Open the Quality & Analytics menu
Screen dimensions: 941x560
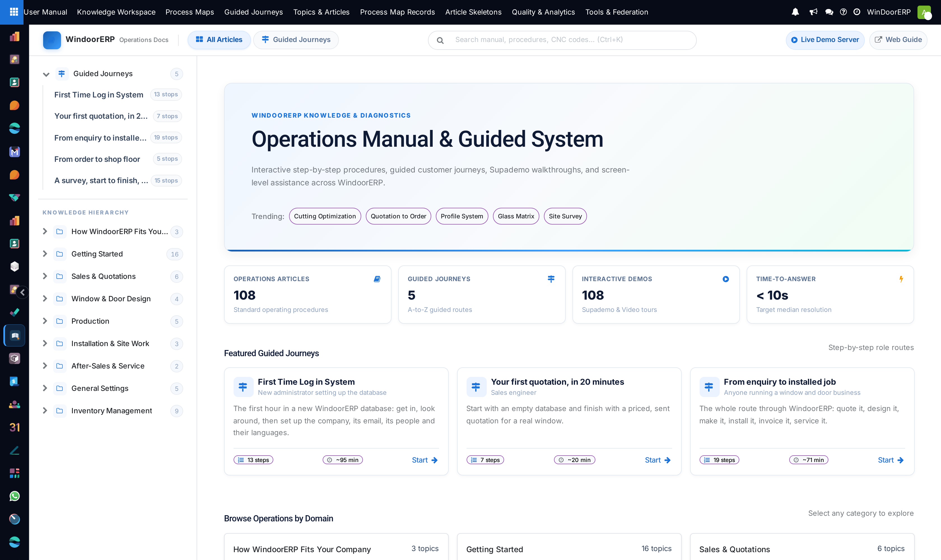click(x=543, y=12)
